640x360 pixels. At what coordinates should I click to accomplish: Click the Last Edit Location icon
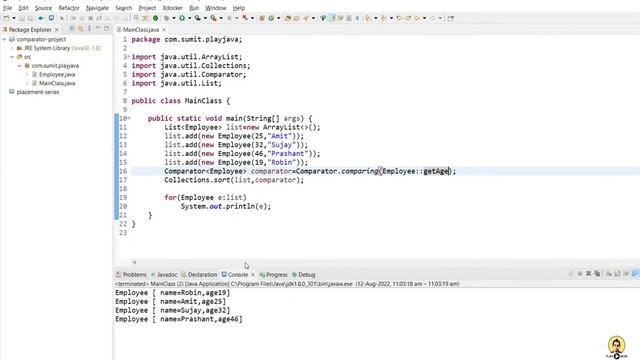(x=399, y=18)
